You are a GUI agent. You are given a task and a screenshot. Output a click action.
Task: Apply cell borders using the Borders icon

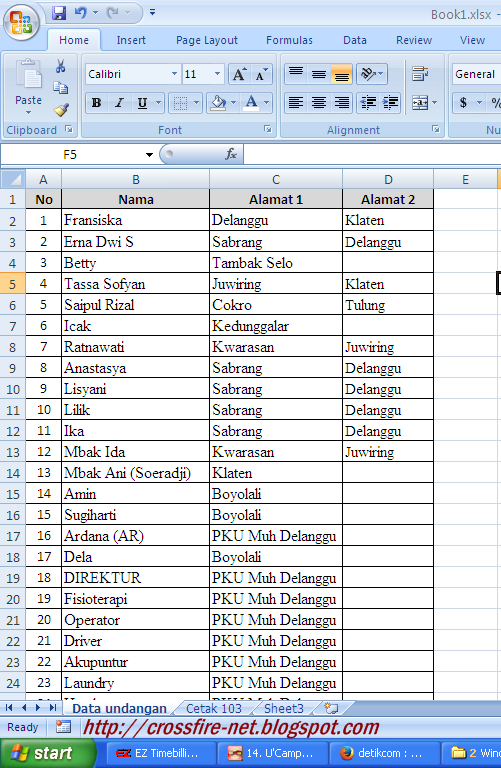[180, 103]
